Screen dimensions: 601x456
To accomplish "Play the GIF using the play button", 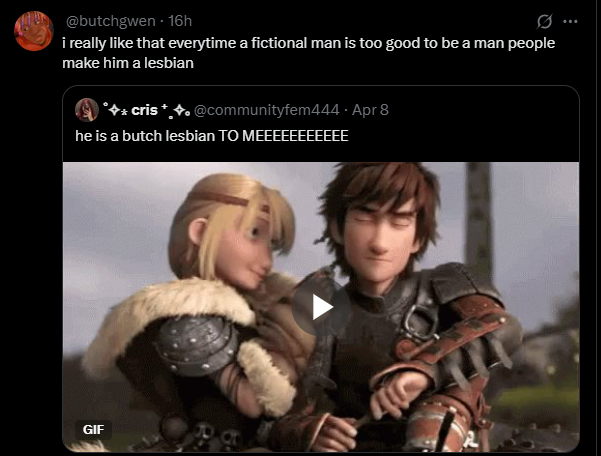I will click(321, 307).
